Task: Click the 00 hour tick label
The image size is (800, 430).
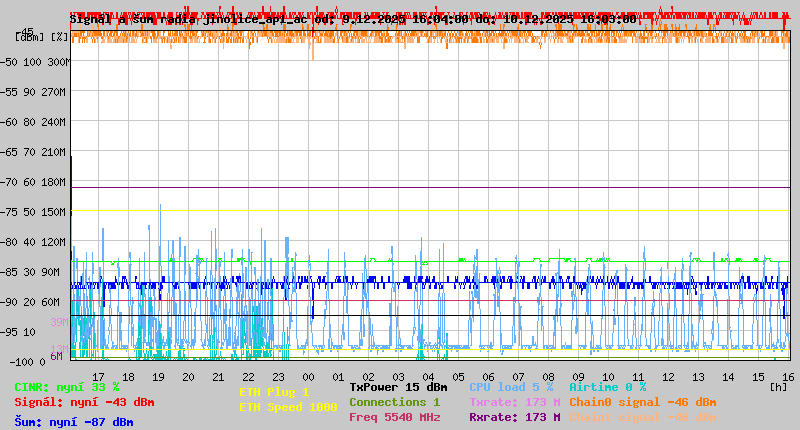Action: (x=308, y=377)
